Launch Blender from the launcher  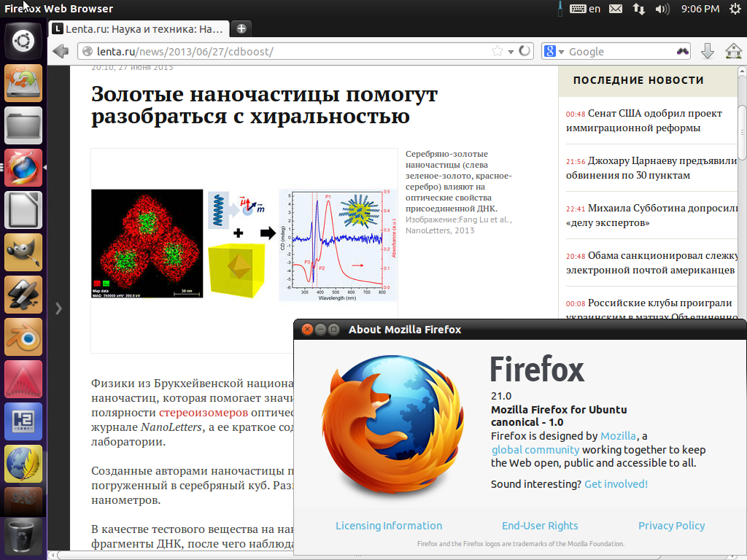[23, 337]
